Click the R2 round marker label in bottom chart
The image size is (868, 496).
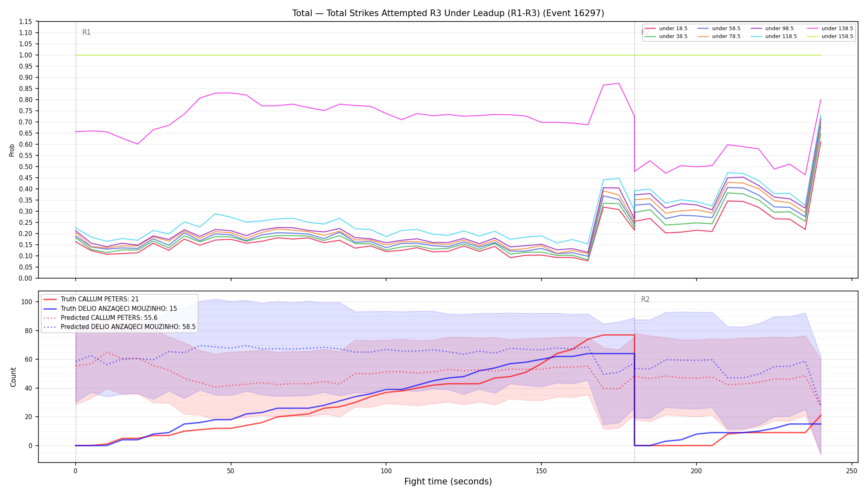[x=645, y=299]
